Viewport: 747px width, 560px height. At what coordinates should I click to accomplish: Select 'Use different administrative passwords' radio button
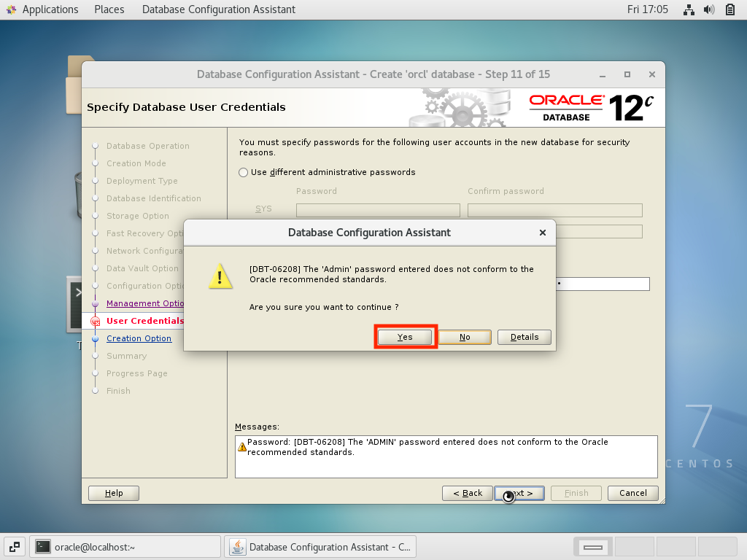[x=244, y=172]
